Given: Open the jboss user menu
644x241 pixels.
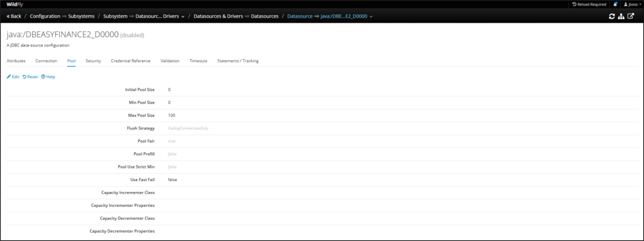Looking at the screenshot, I should [633, 4].
